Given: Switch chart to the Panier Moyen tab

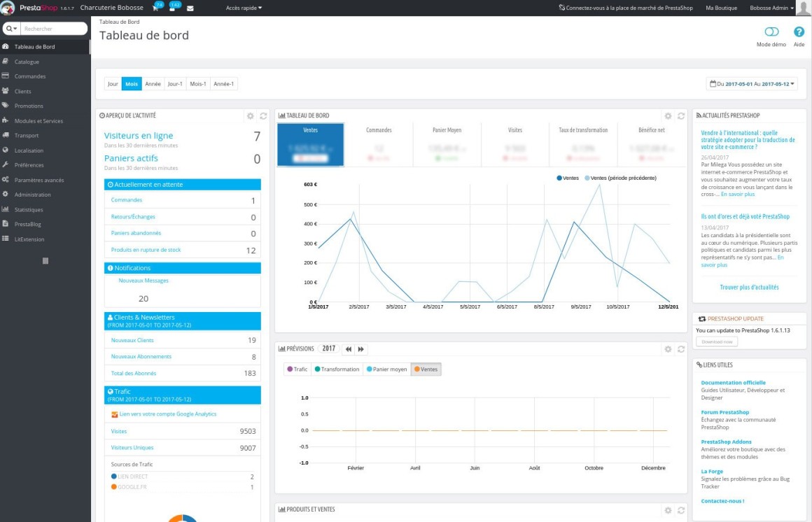Looking at the screenshot, I should [x=447, y=144].
